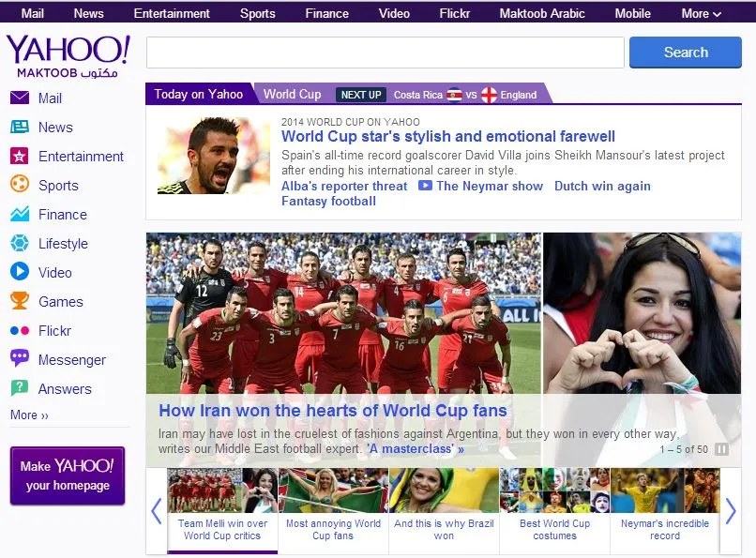This screenshot has height=558, width=756.
Task: Click 2014 WORLD CUP ON YAHOO label
Action: [351, 122]
